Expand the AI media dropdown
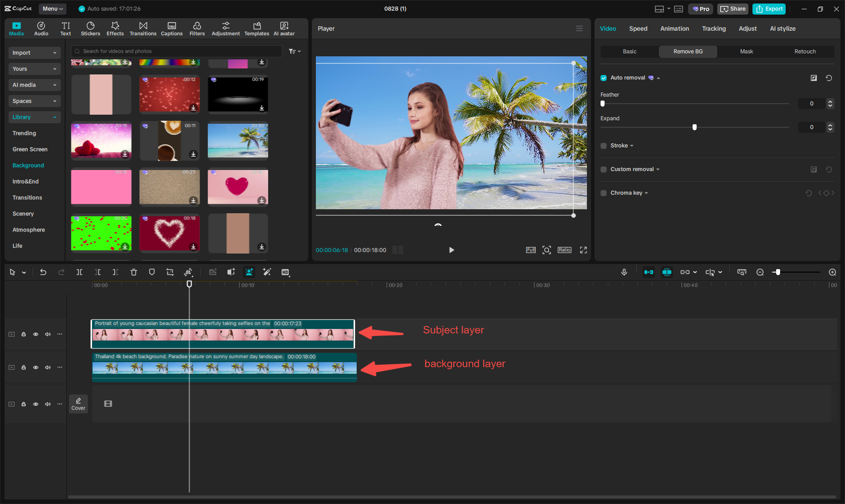The width and height of the screenshot is (845, 504). (34, 85)
